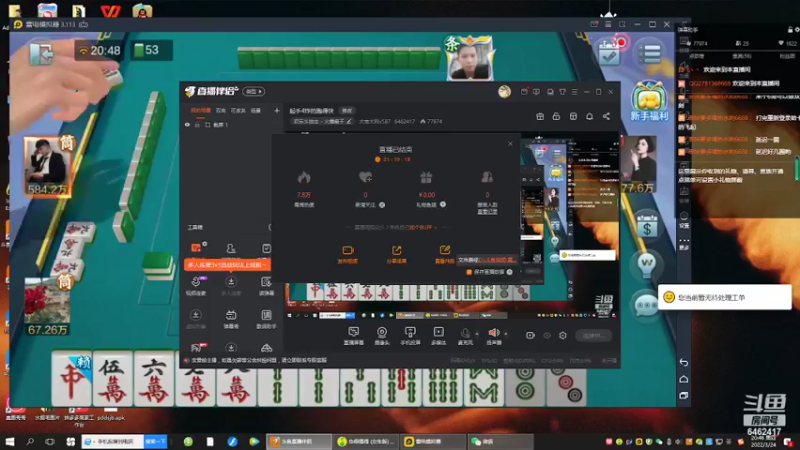800x450 pixels.
Task: Open 设置 in the danmaku assistant sidebar
Action: click(x=684, y=219)
